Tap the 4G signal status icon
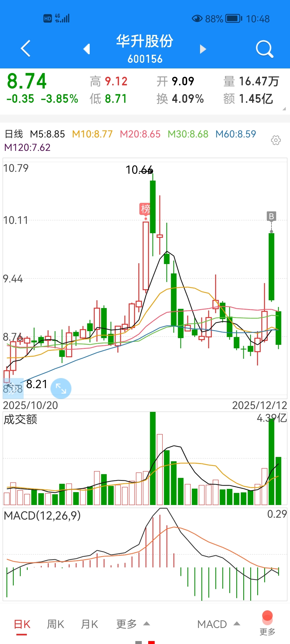The image size is (290, 644). (x=62, y=18)
